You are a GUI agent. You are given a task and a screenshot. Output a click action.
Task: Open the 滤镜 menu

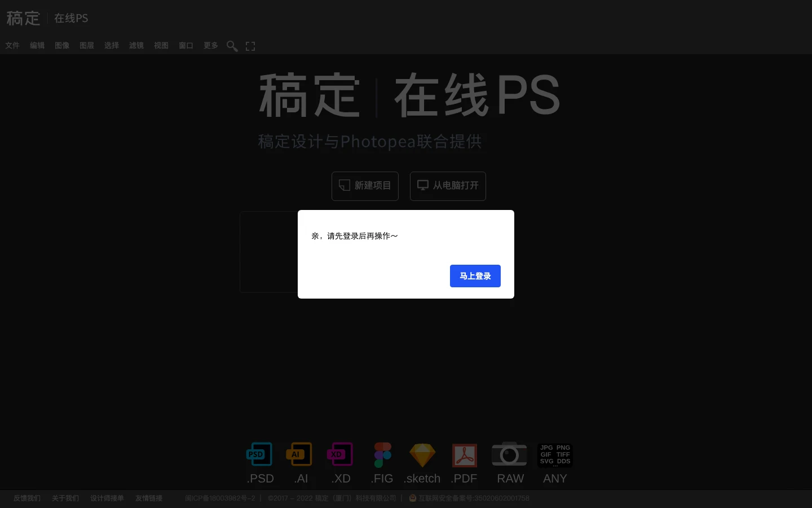(x=136, y=46)
